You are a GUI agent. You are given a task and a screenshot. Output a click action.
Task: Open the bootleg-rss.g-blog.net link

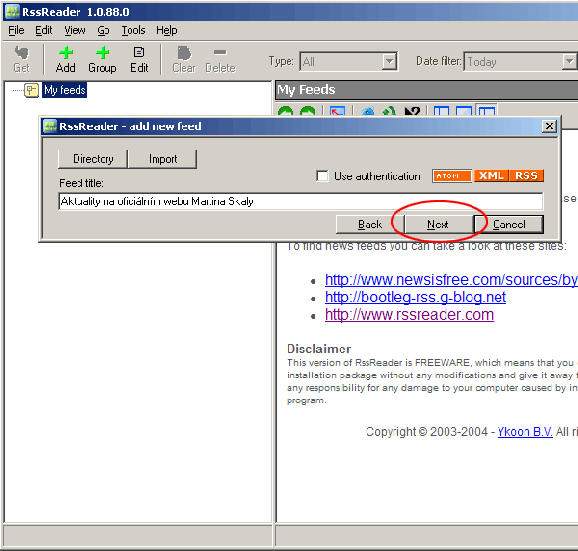coord(415,297)
